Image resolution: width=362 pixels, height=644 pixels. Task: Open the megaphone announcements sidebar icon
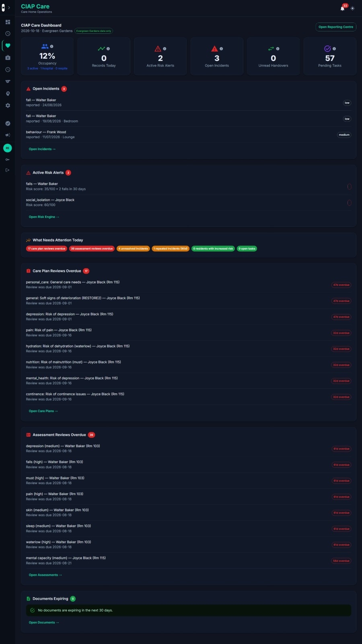point(8,135)
